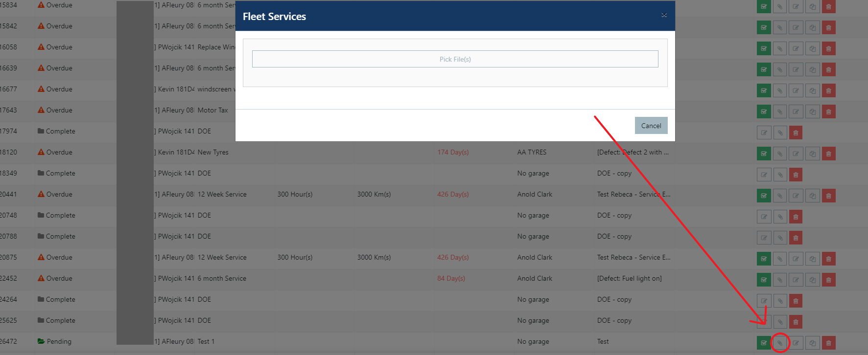Image resolution: width=868 pixels, height=355 pixels.
Task: Edit pending service 26472
Action: click(796, 343)
